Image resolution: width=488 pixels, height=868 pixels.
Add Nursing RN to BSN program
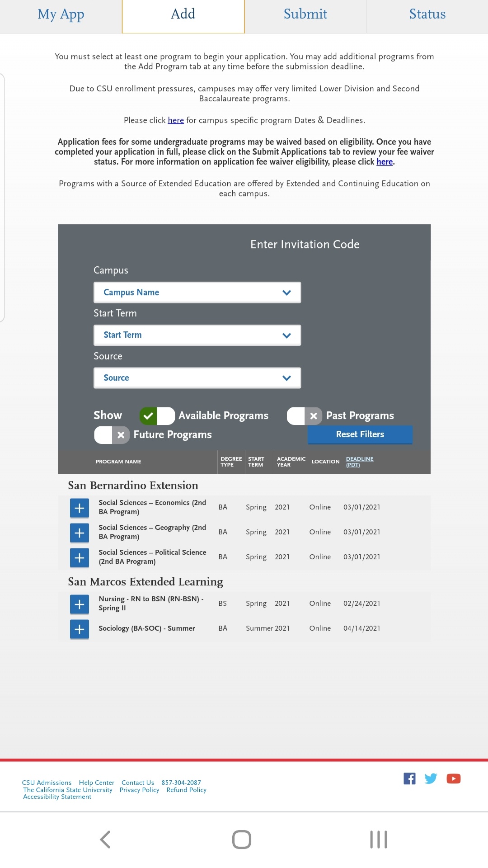(x=80, y=604)
